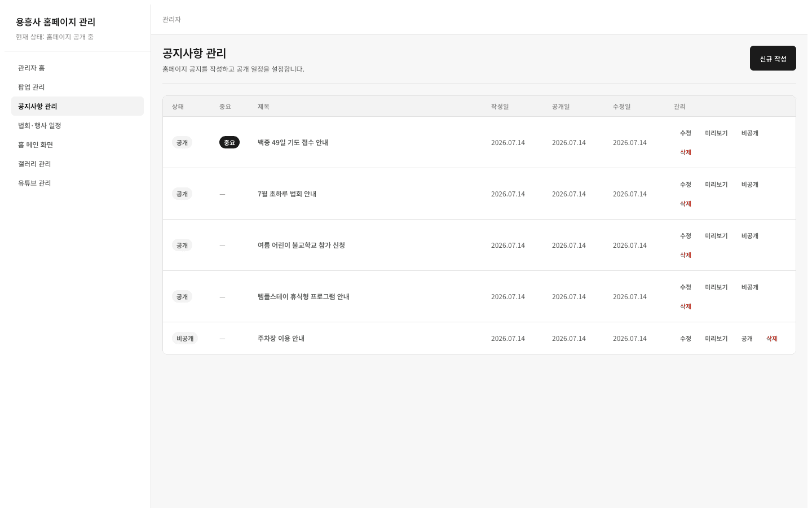Select 법회·행사 일정 sidebar item
Viewport: 812px width, 508px height.
pyautogui.click(x=77, y=125)
